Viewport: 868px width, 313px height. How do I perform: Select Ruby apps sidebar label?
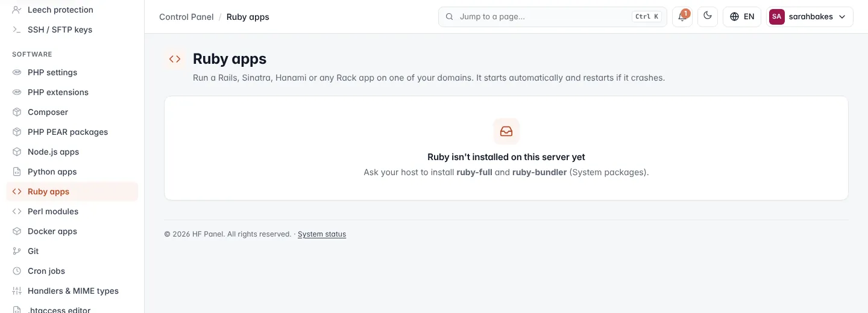48,191
